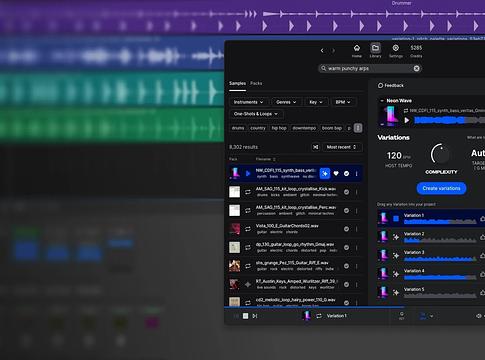Skip to next sample in player bar

[x=255, y=316]
